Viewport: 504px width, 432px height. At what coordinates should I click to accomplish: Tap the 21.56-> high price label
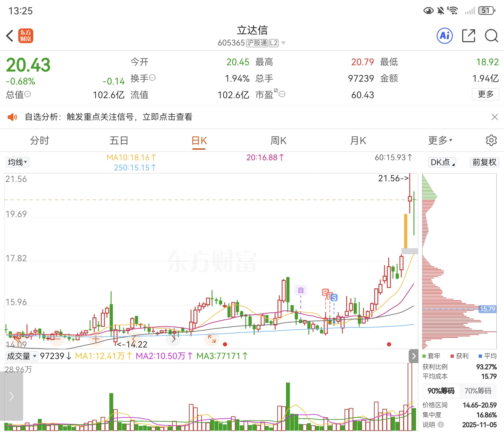coord(393,178)
